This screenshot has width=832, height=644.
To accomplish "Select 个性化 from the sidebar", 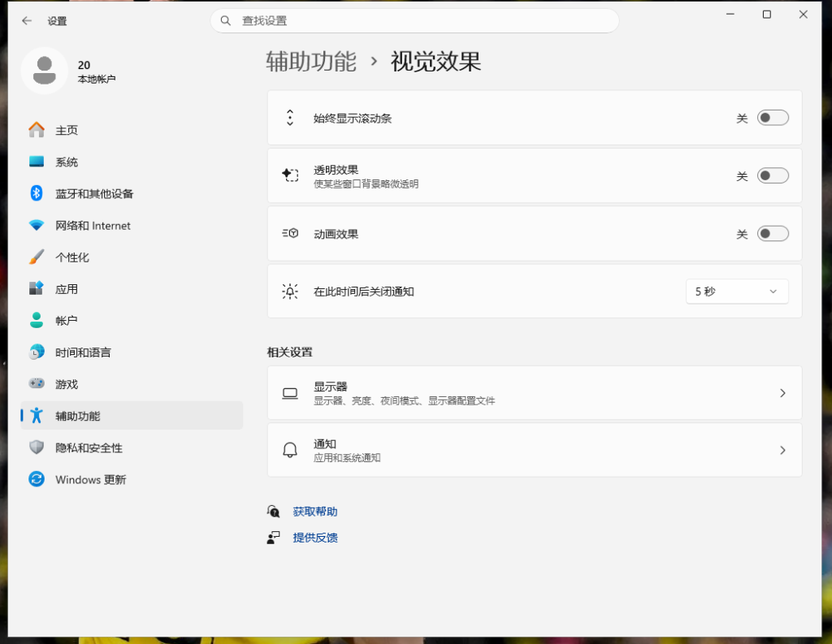I will 132,257.
